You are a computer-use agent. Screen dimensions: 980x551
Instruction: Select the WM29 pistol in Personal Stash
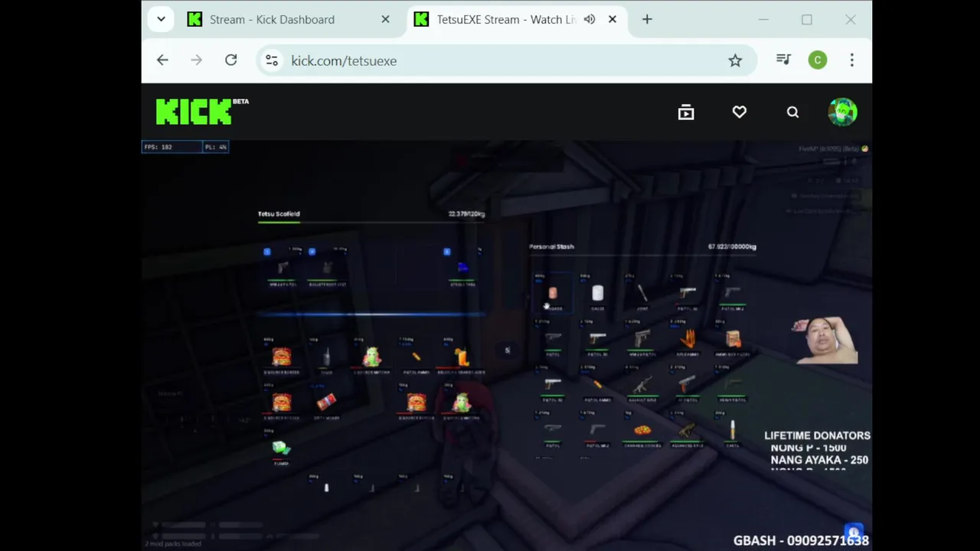point(642,339)
